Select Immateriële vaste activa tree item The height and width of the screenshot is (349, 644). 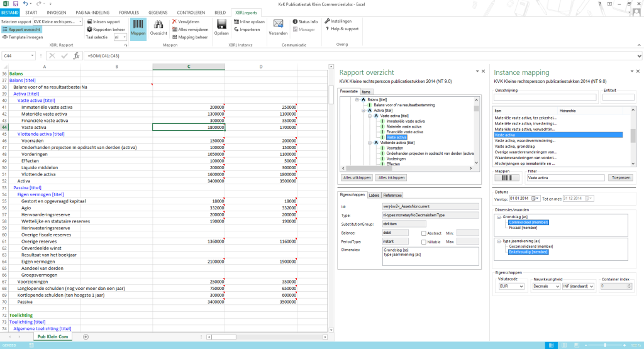[405, 121]
